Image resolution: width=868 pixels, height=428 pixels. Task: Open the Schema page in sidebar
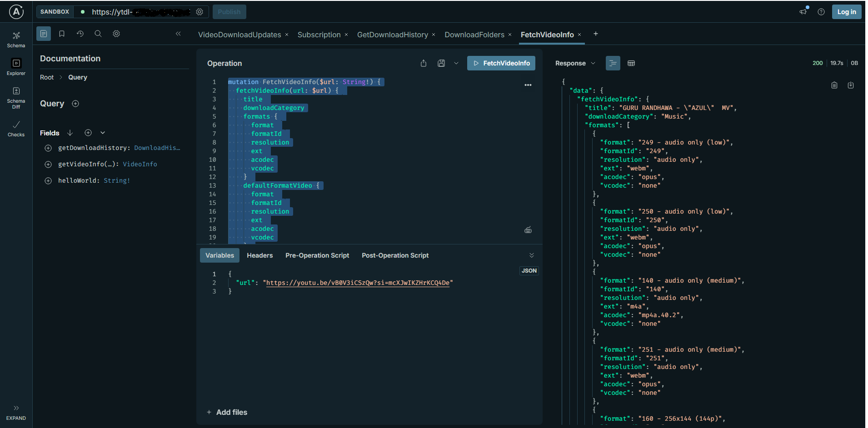click(x=16, y=39)
